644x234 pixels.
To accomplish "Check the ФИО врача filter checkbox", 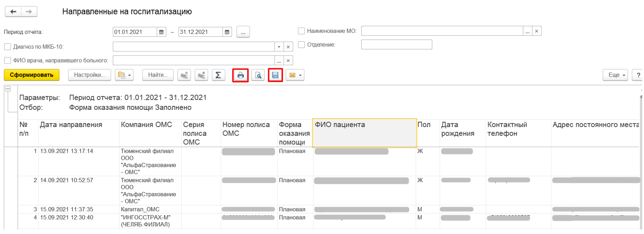I will (x=7, y=61).
